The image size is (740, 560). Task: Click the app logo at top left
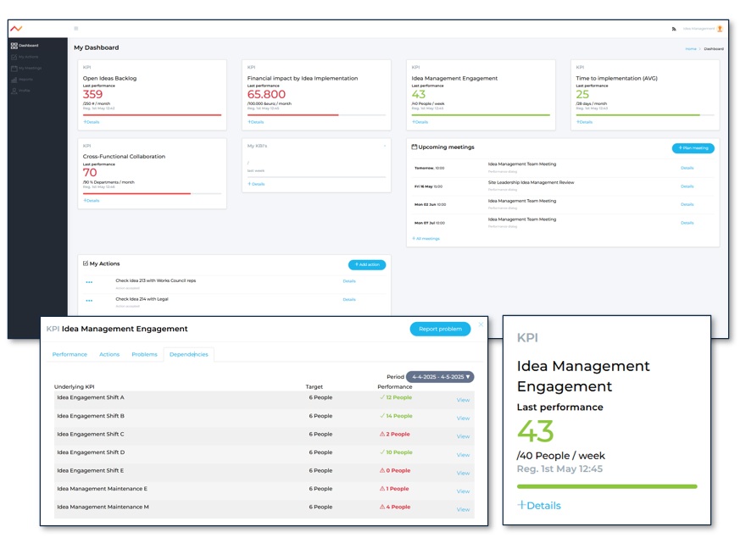(16, 28)
